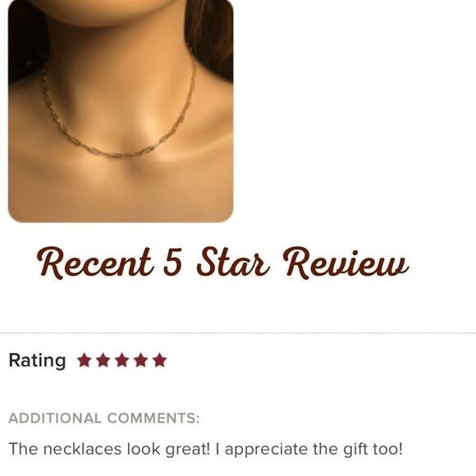Click the "ADDITIONAL COMMENTS:" label
The image size is (476, 476).
coord(104,418)
